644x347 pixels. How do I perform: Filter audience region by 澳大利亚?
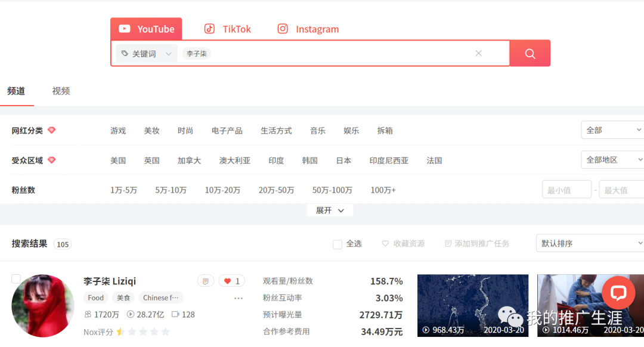click(x=234, y=160)
